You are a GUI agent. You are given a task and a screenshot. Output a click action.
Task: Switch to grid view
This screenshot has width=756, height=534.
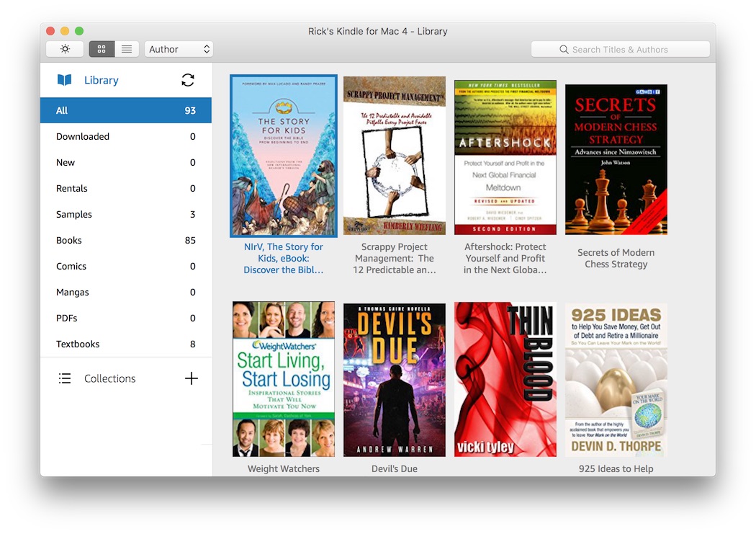pos(102,49)
